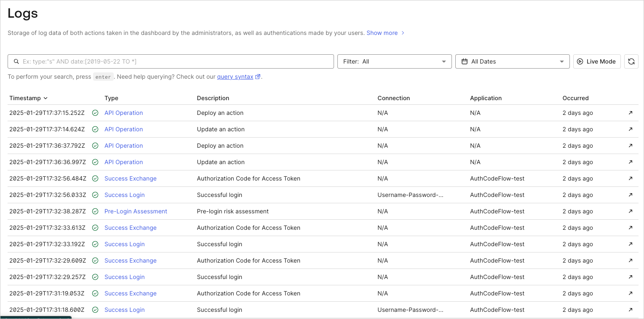Click the refresh logs icon
Image resolution: width=644 pixels, height=319 pixels.
[x=631, y=61]
